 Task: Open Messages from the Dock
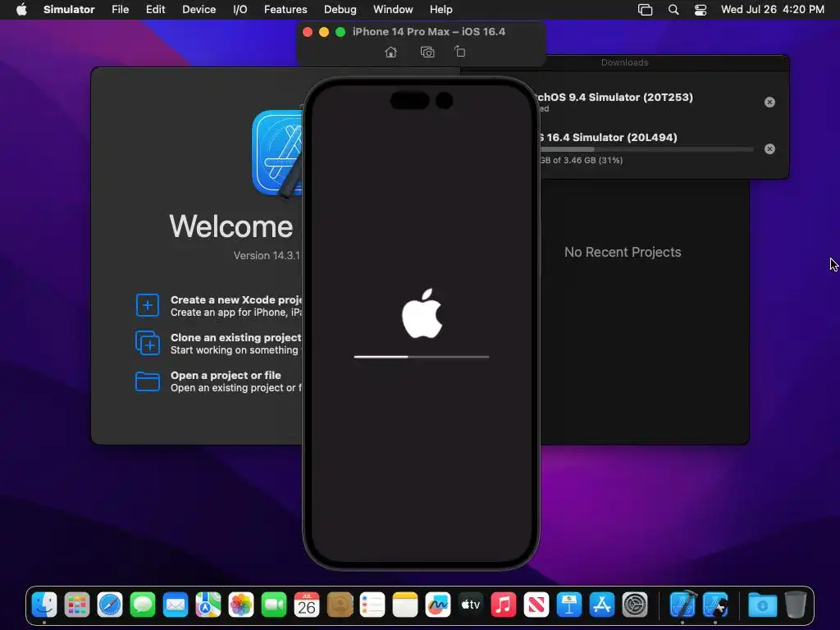click(143, 605)
